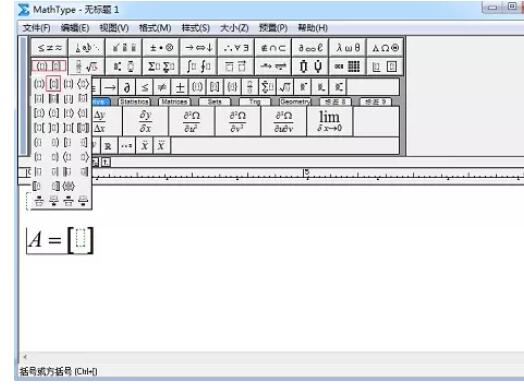Expand the matrix templates palette
The height and width of the screenshot is (386, 524).
(348, 66)
